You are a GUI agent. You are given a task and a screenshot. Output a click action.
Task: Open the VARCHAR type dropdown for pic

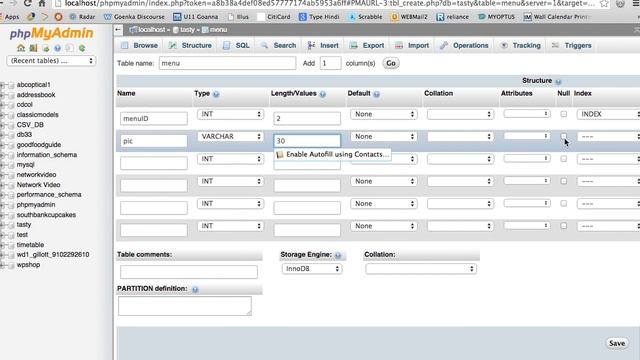231,136
